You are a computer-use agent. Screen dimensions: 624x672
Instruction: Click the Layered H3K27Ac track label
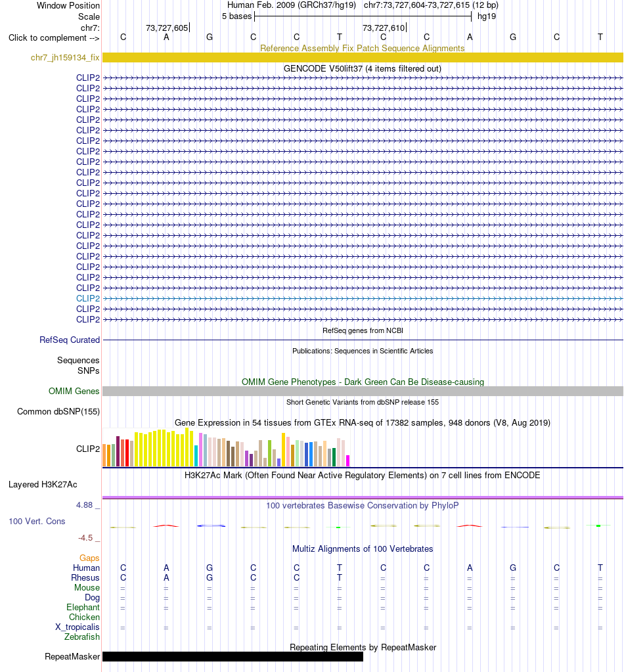pos(43,484)
